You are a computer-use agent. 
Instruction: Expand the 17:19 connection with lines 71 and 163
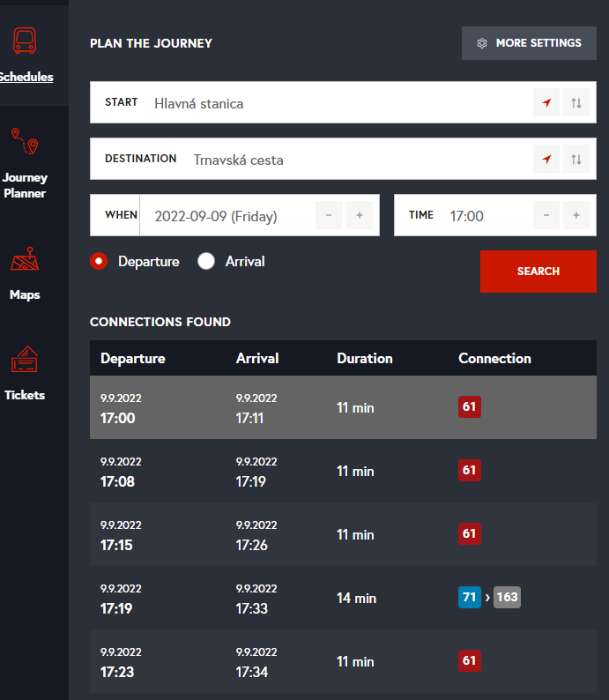click(x=343, y=598)
